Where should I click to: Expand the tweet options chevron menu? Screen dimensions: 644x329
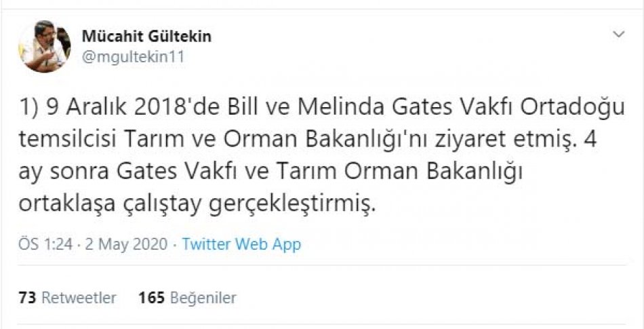[x=618, y=34]
